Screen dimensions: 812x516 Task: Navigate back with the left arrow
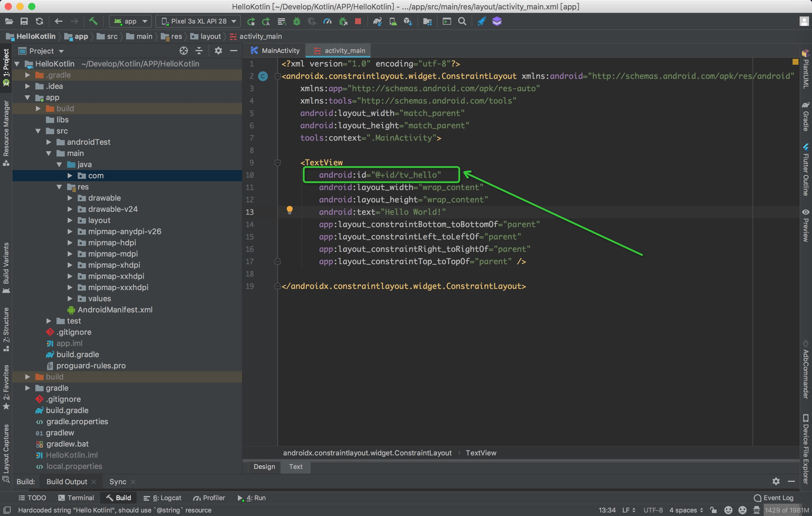(x=59, y=21)
